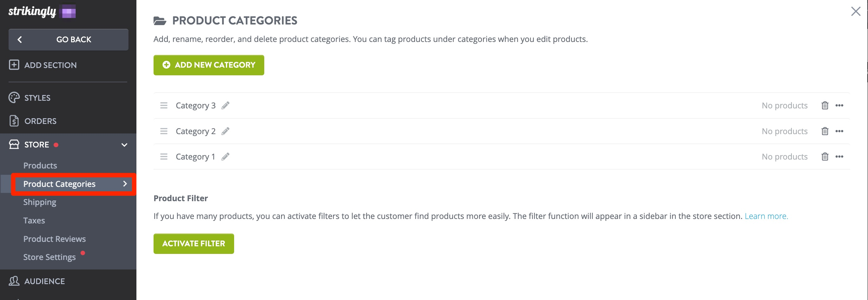Activate the product filter

194,244
